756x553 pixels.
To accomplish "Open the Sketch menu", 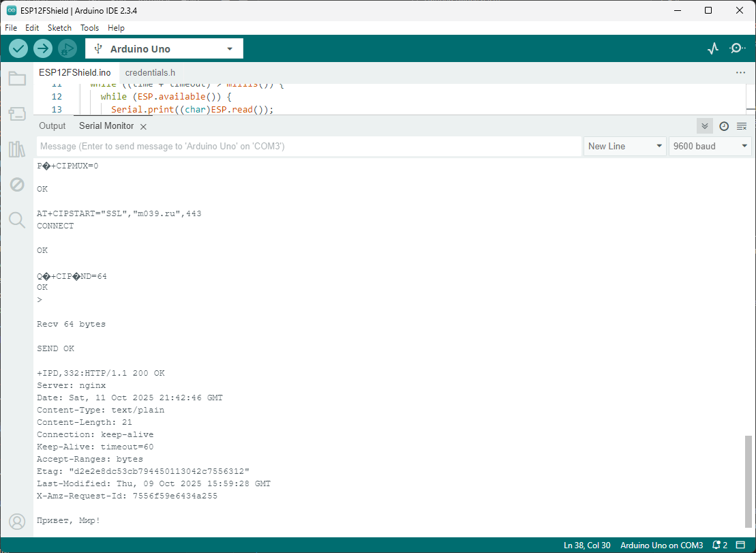I will [59, 28].
